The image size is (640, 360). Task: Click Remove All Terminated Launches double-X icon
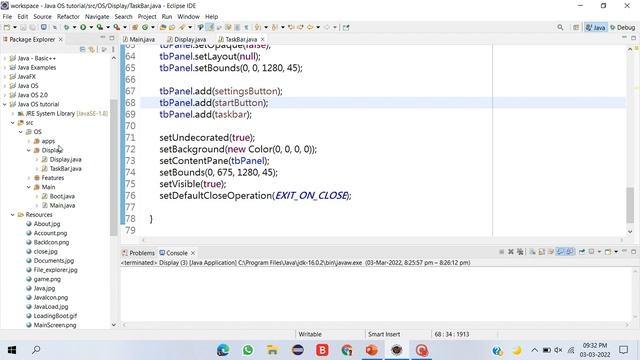pyautogui.click(x=520, y=252)
